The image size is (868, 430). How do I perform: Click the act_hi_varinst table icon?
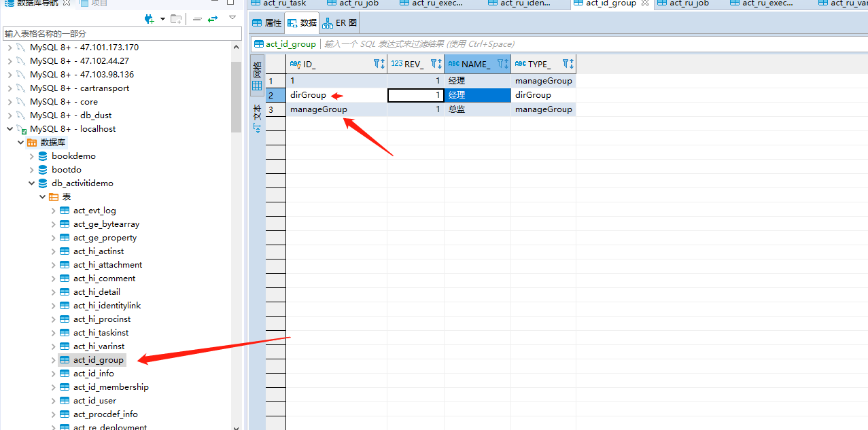tap(65, 346)
